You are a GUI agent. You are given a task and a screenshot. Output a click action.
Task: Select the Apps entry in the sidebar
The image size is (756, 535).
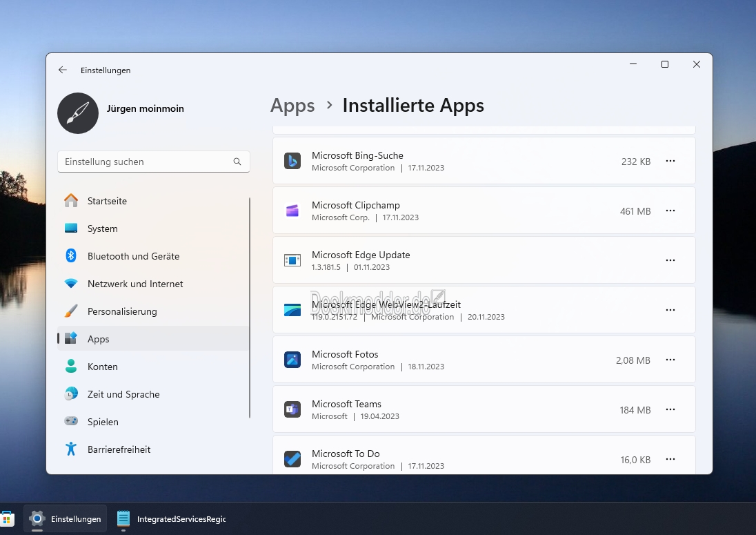pos(153,339)
